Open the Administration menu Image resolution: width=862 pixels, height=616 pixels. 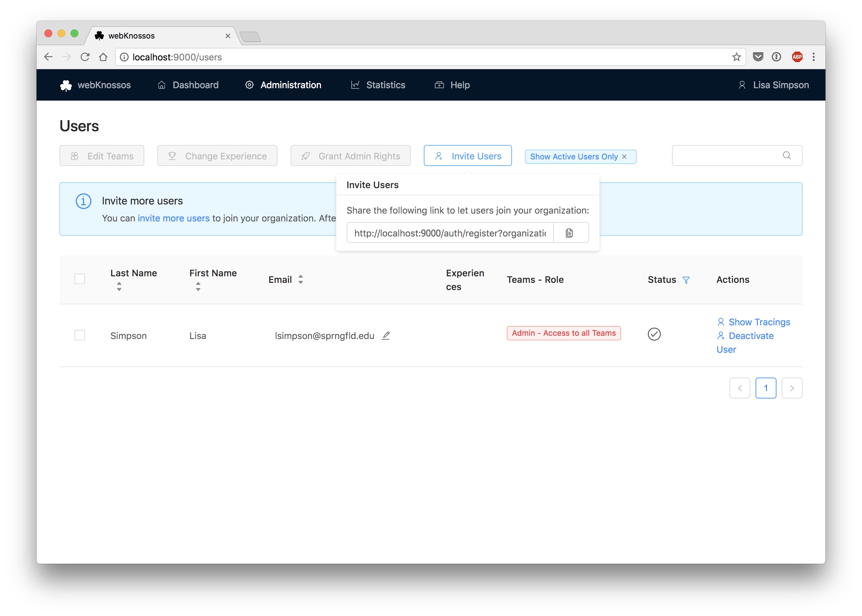[x=283, y=85]
